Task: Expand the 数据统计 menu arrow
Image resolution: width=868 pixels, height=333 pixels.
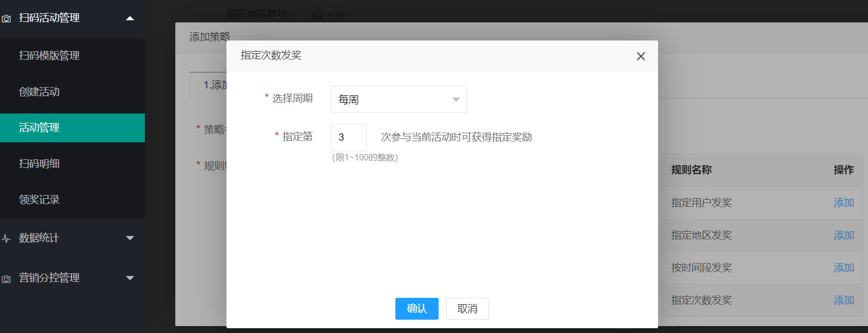Action: click(130, 238)
